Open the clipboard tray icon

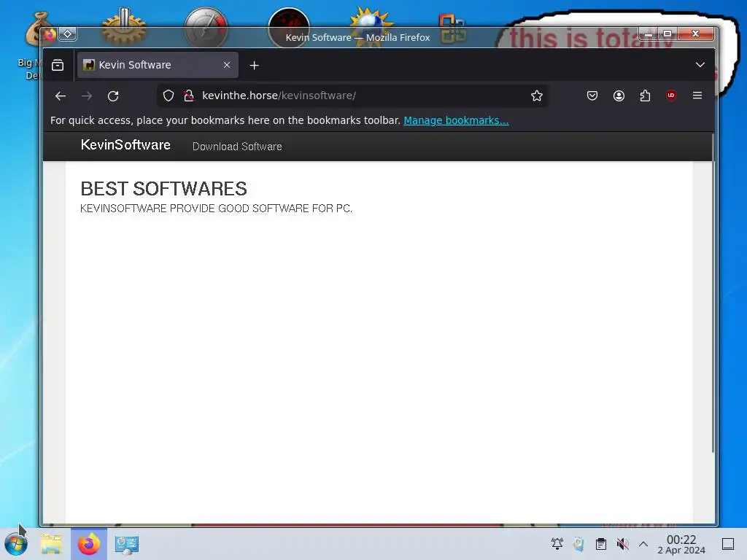click(x=601, y=543)
